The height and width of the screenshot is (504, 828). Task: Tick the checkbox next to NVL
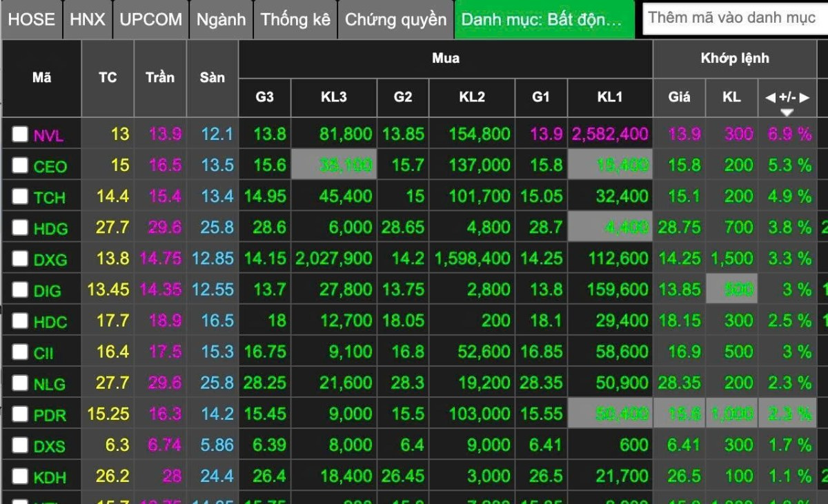click(20, 134)
